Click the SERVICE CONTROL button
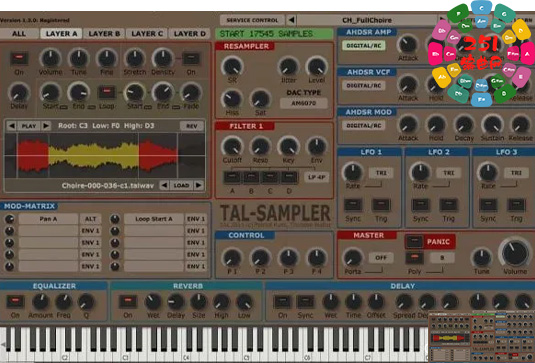The width and height of the screenshot is (535, 363). (x=252, y=20)
